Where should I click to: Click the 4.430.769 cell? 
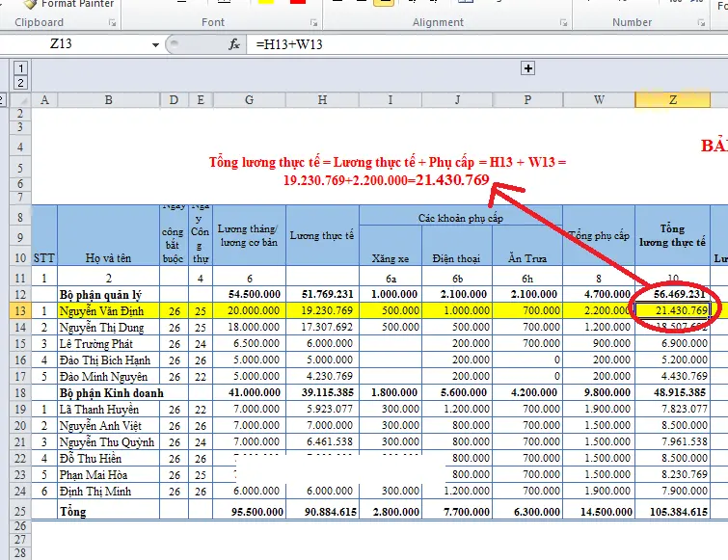pos(673,376)
